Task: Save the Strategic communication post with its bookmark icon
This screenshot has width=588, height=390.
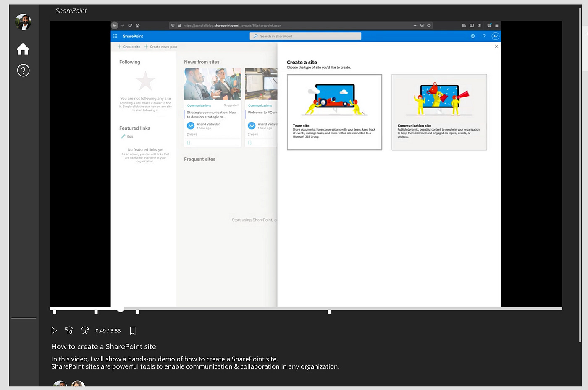Action: pos(189,143)
